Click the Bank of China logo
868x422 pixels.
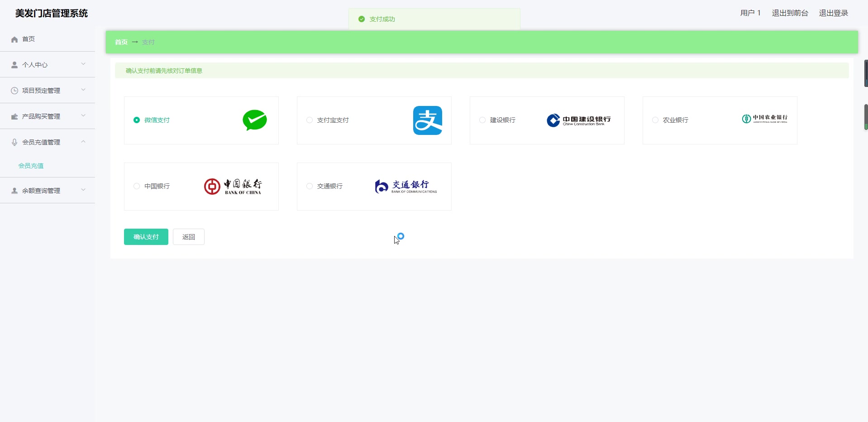pyautogui.click(x=233, y=186)
